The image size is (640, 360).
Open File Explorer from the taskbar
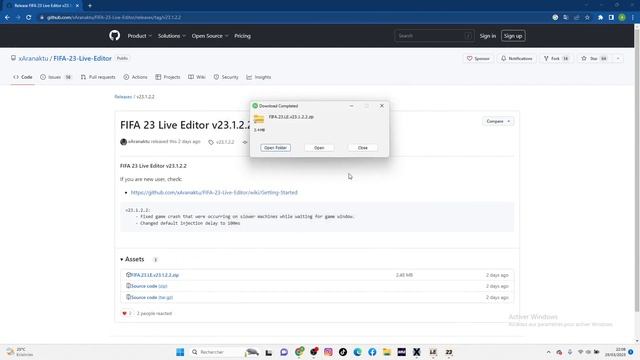point(387,352)
